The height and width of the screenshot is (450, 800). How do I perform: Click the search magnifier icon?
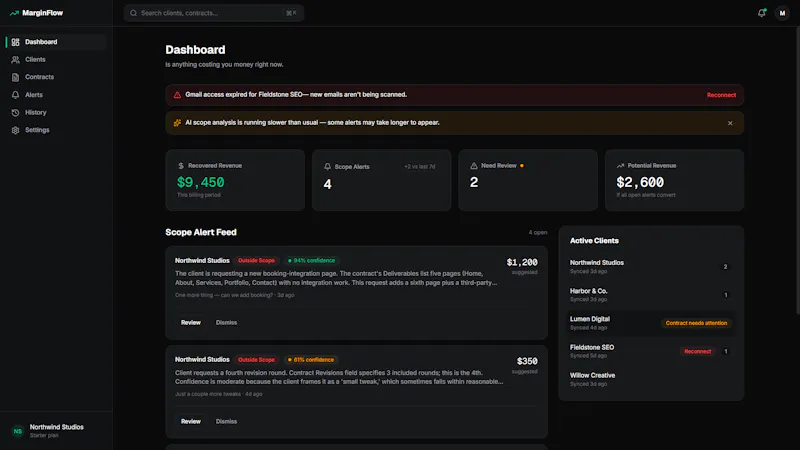click(x=133, y=13)
